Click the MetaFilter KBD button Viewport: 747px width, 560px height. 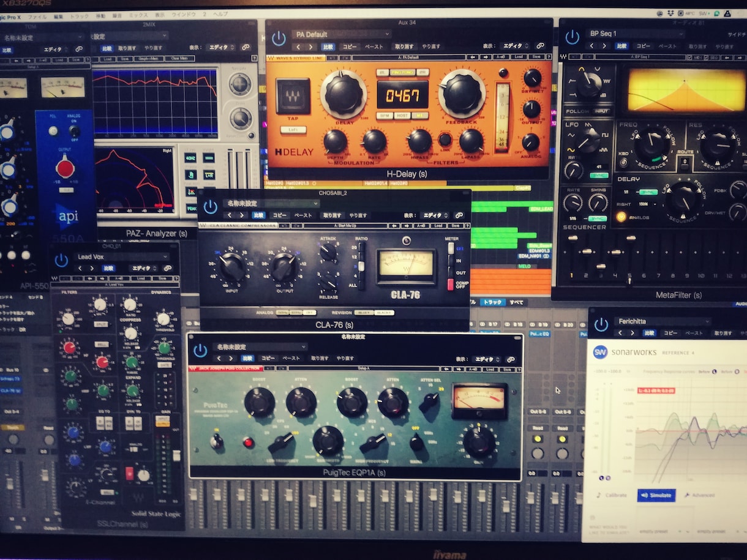click(x=623, y=163)
